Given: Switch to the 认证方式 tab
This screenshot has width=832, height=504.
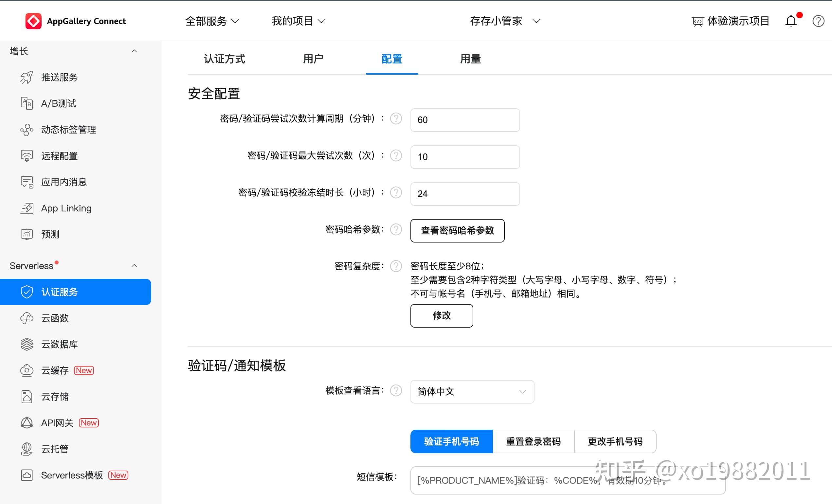Looking at the screenshot, I should coord(225,59).
